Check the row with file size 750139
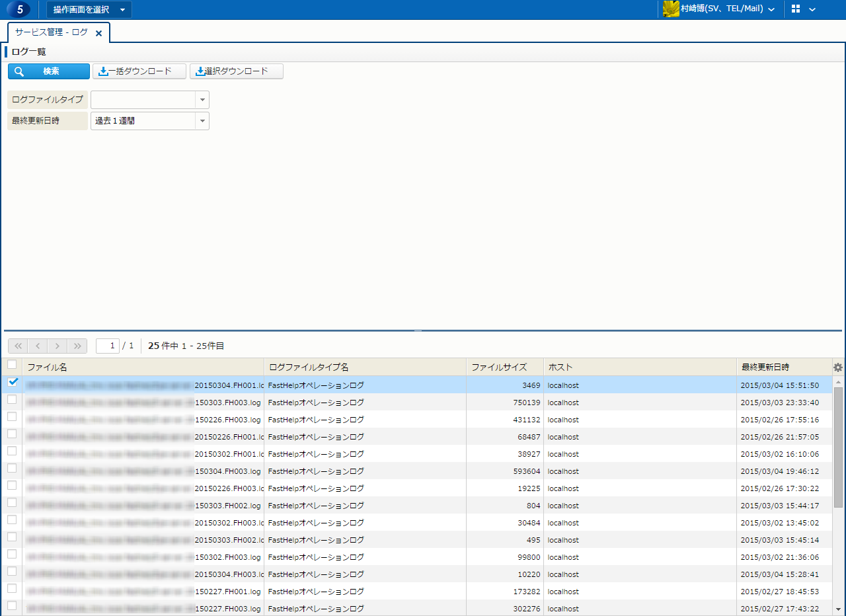846x616 pixels. pos(12,400)
